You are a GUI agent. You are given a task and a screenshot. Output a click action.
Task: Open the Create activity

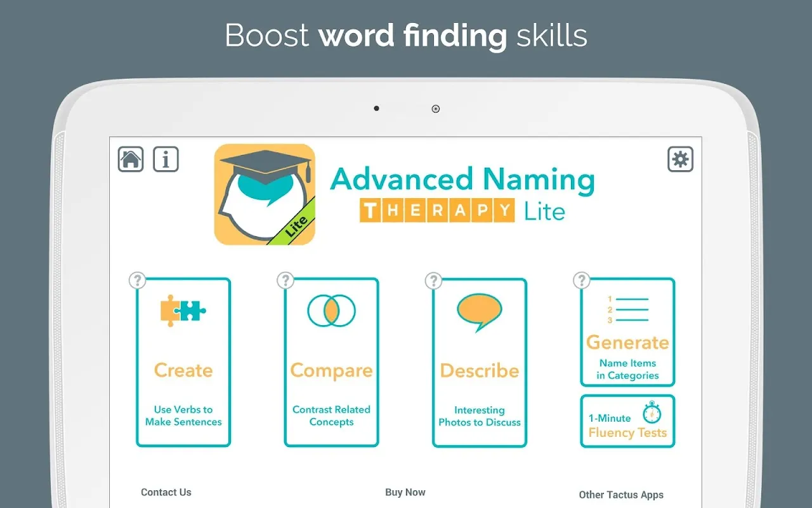click(x=183, y=370)
